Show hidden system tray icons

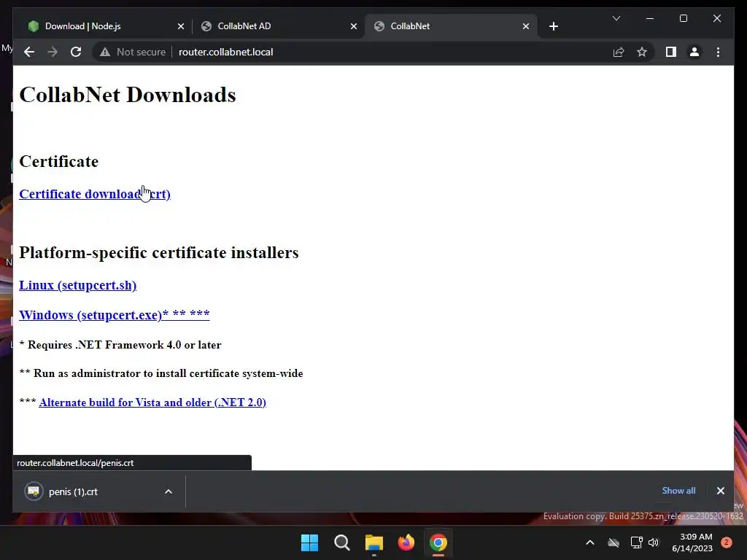point(589,542)
